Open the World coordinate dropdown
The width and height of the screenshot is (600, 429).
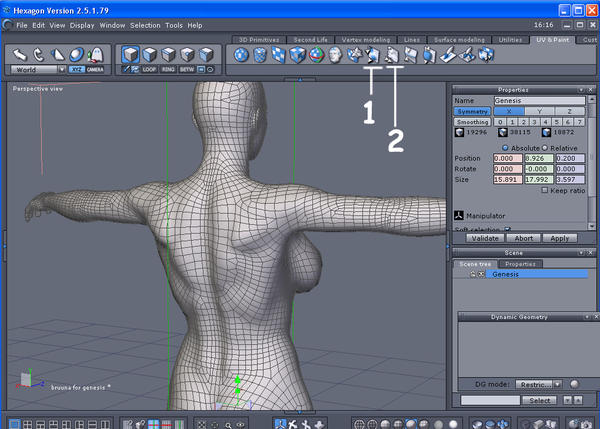38,70
